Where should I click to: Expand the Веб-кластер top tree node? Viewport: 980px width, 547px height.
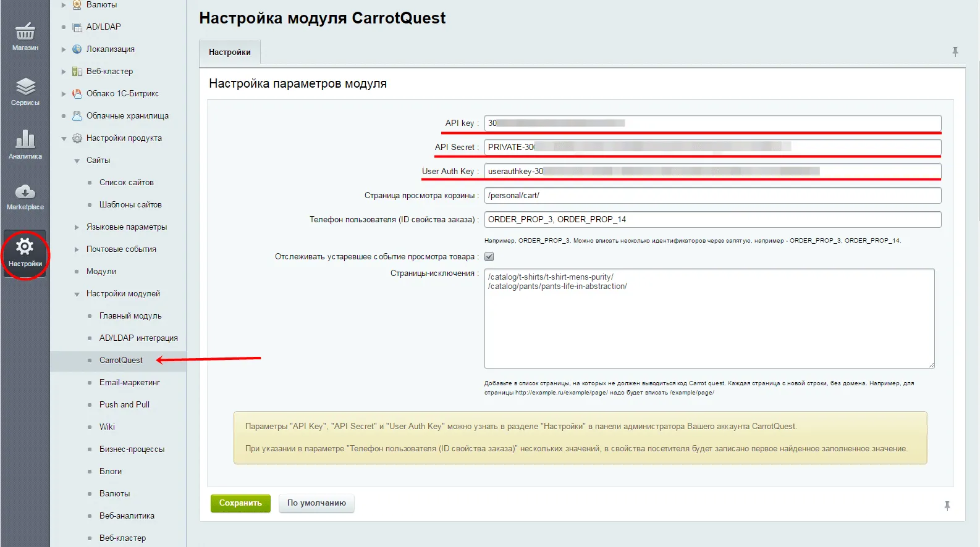click(x=64, y=72)
